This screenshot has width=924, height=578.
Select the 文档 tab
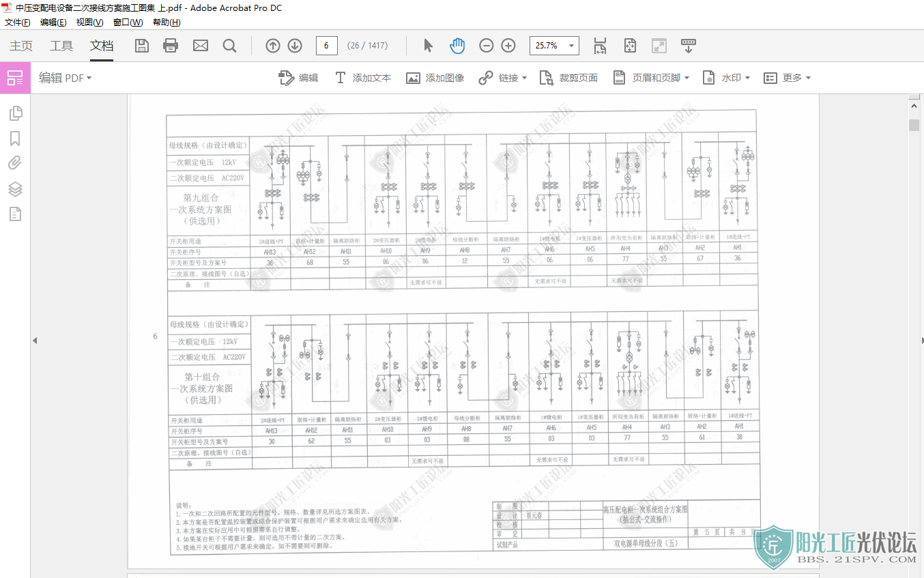click(x=102, y=46)
